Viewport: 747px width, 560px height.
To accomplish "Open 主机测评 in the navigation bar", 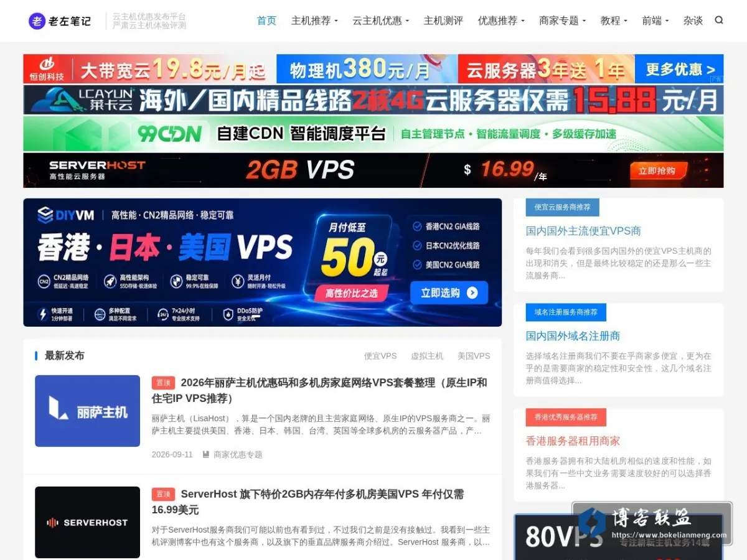I will pyautogui.click(x=443, y=21).
